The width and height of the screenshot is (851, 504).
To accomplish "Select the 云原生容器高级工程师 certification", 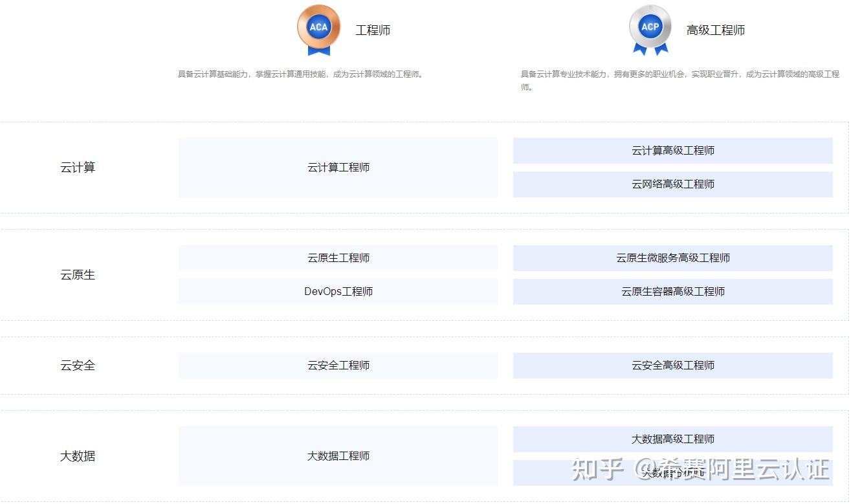I will (673, 291).
